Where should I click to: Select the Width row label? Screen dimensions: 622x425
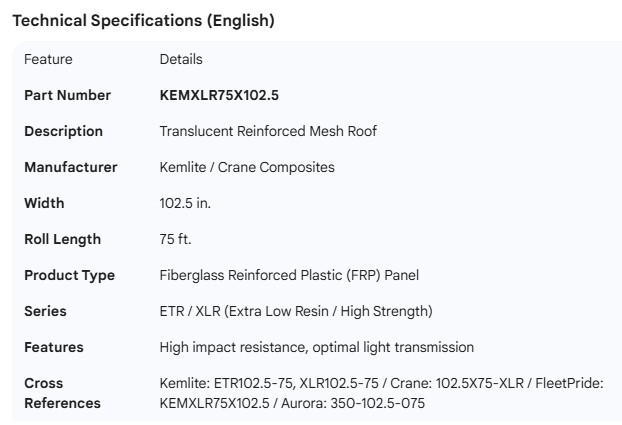(x=44, y=203)
